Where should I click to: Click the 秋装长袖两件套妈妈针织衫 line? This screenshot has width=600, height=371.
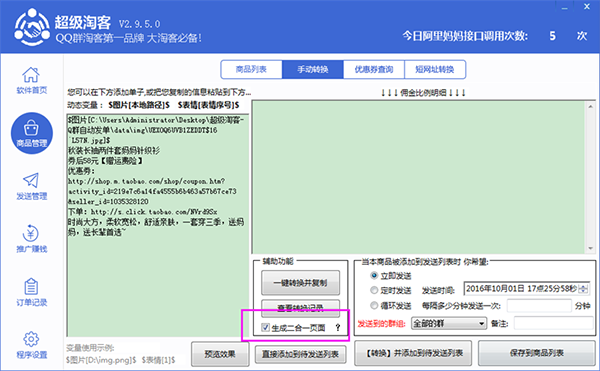pos(114,150)
